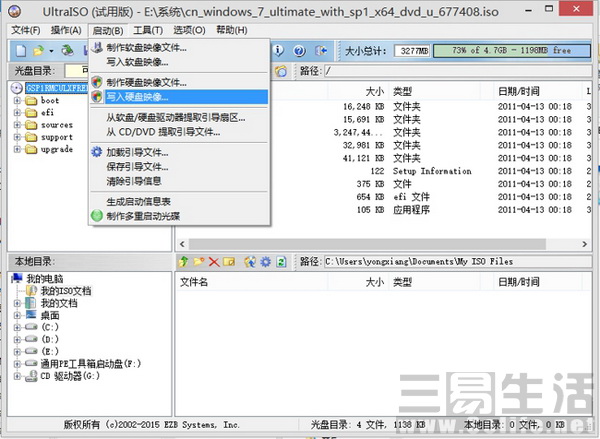
Task: Click the CD 驱动器(G:) drive icon
Action: 31,376
